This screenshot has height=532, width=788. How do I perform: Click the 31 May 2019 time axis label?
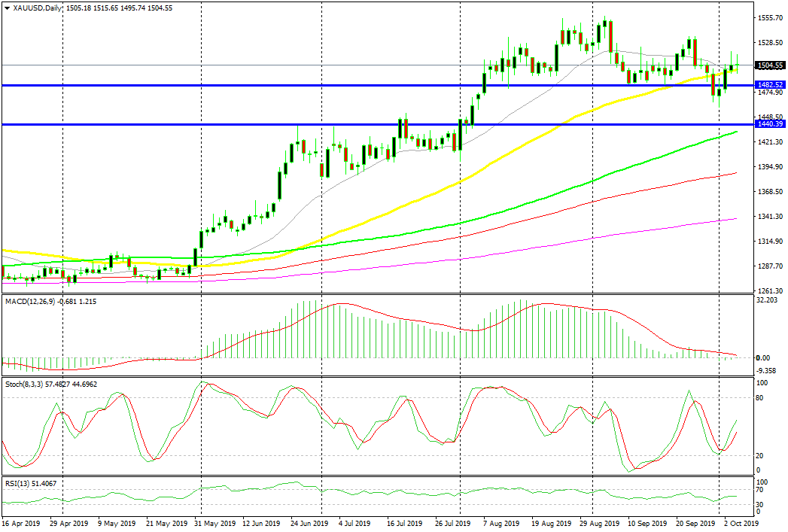[214, 521]
